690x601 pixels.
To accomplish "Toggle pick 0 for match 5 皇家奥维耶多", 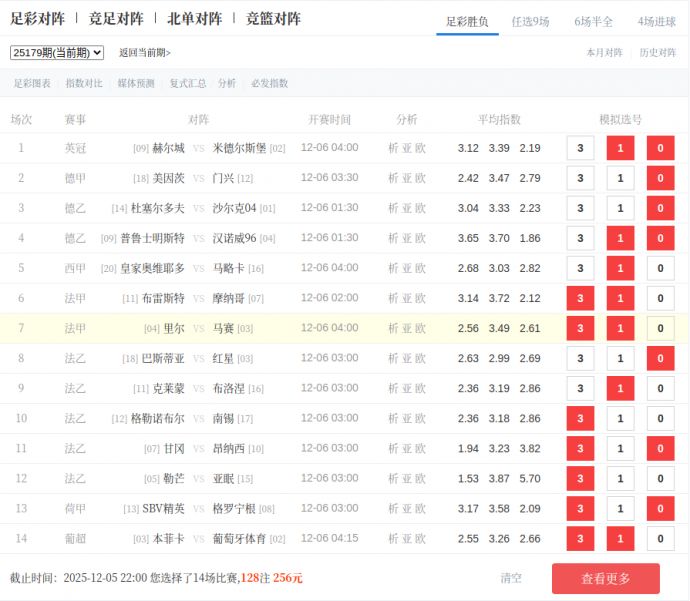I will coord(660,268).
